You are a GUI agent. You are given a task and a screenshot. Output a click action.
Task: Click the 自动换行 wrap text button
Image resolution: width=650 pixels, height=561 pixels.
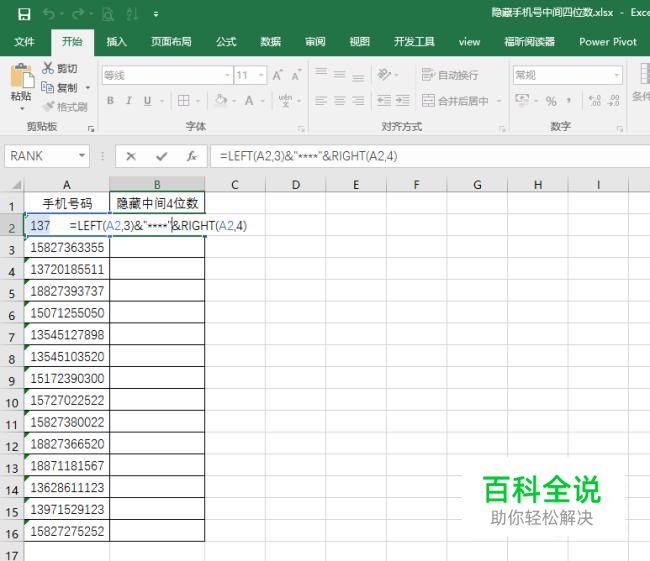[x=450, y=75]
